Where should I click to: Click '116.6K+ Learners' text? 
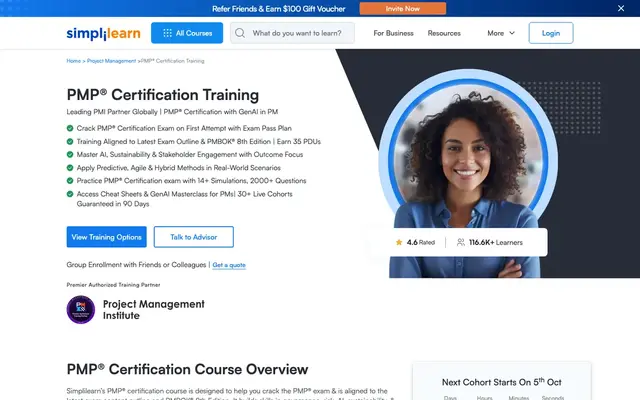pyautogui.click(x=496, y=242)
